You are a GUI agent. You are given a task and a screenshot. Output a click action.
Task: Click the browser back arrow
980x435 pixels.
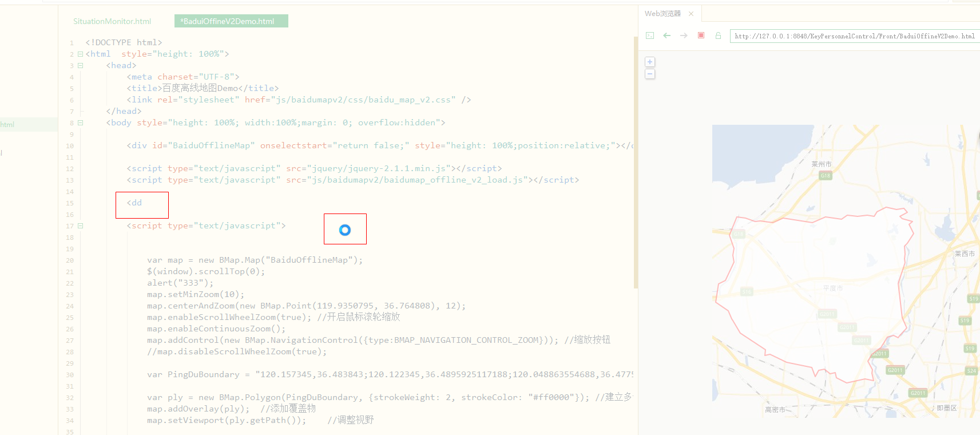pyautogui.click(x=666, y=35)
